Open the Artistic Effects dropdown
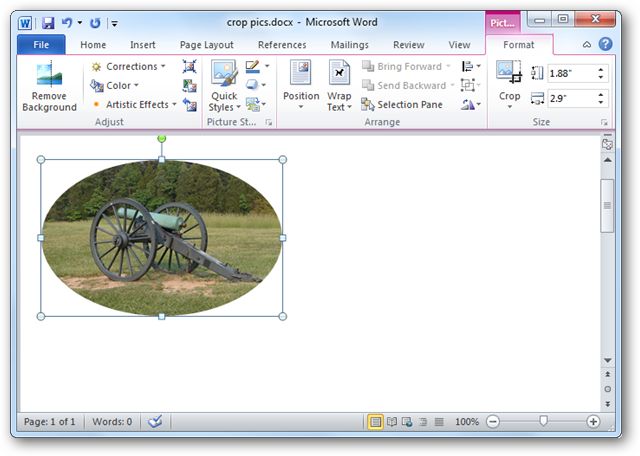Screen dimensions: 640x456 [134, 105]
